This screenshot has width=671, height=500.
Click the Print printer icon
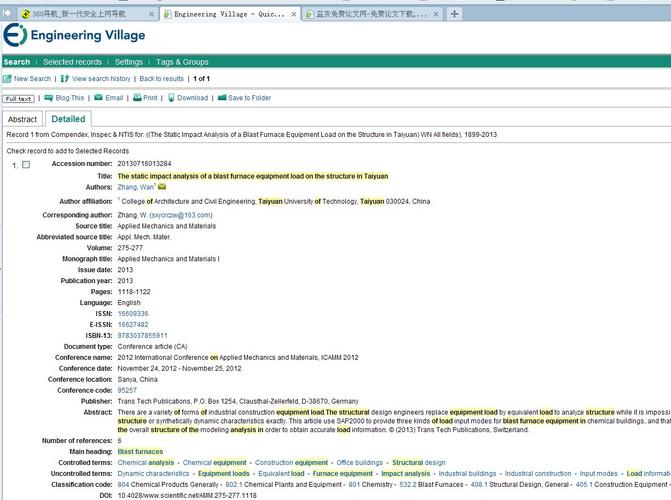[137, 98]
